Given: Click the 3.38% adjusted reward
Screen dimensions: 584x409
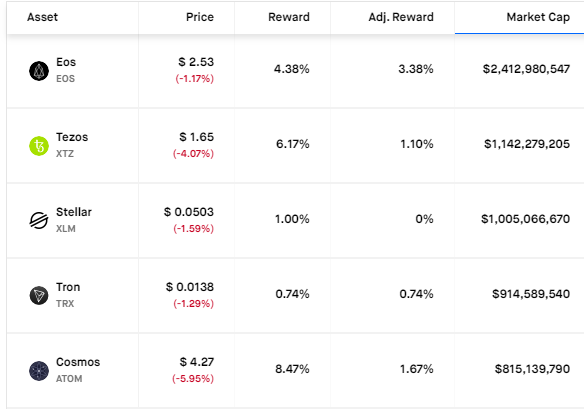Looking at the screenshot, I should (x=416, y=69).
